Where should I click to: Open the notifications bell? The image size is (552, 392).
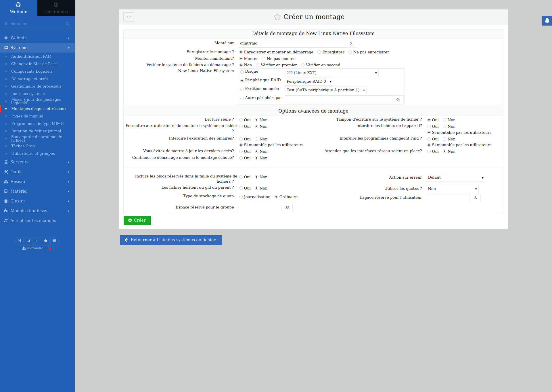tap(547, 21)
